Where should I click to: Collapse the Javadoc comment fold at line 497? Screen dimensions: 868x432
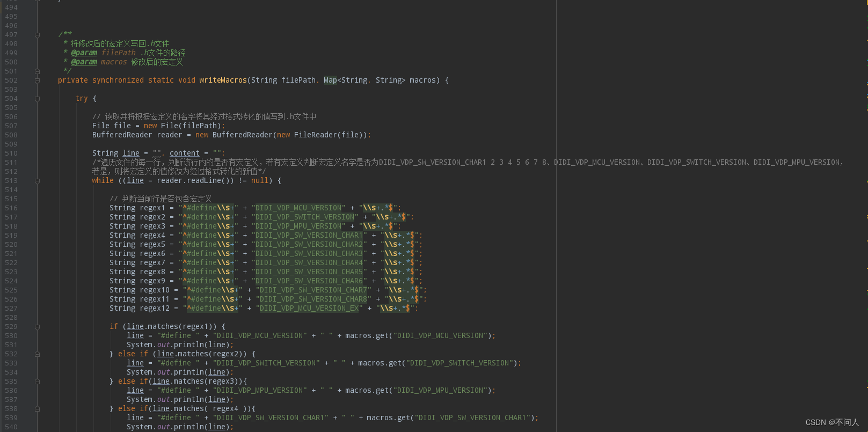pyautogui.click(x=37, y=35)
